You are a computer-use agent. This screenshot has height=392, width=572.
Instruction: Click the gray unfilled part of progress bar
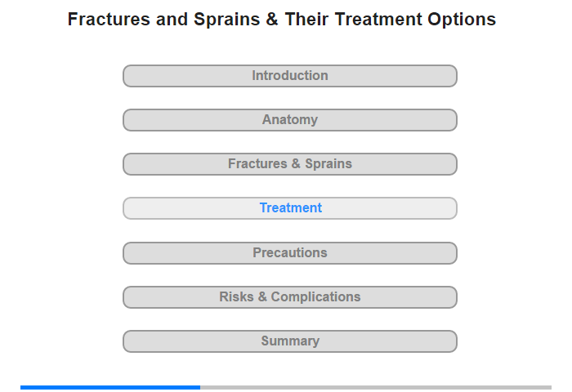point(376,387)
